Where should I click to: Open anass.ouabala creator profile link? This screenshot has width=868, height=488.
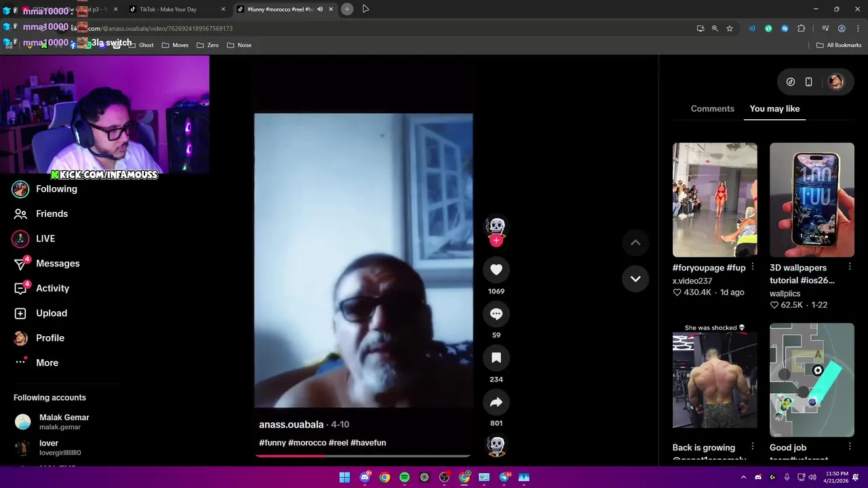(291, 424)
